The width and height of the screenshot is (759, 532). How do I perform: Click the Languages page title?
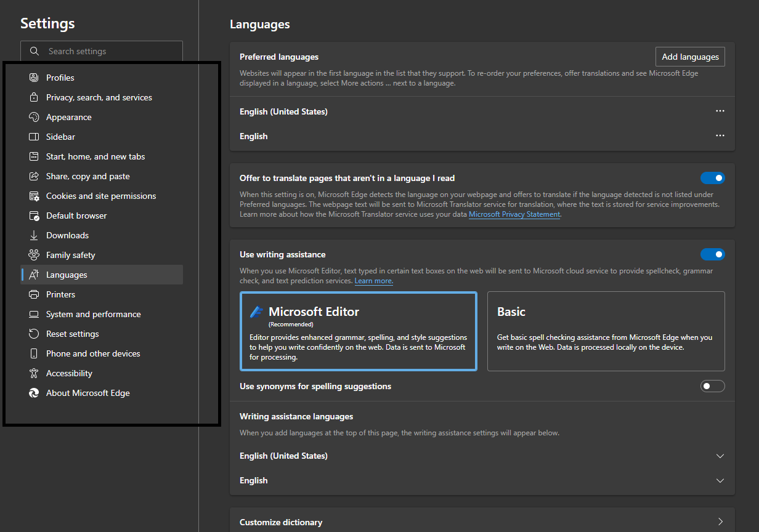point(260,25)
